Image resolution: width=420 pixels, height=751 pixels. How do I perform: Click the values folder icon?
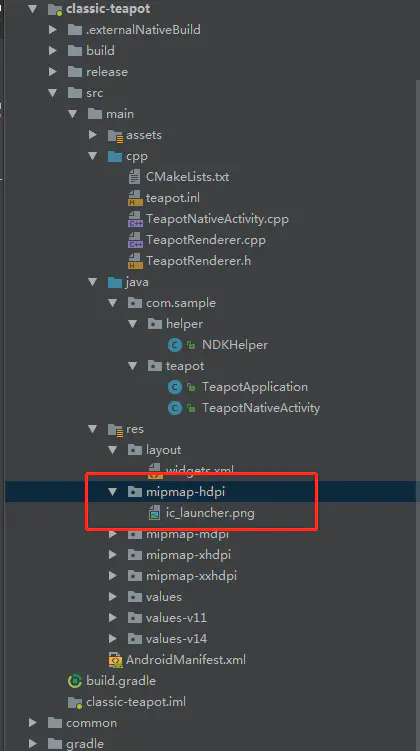click(135, 597)
